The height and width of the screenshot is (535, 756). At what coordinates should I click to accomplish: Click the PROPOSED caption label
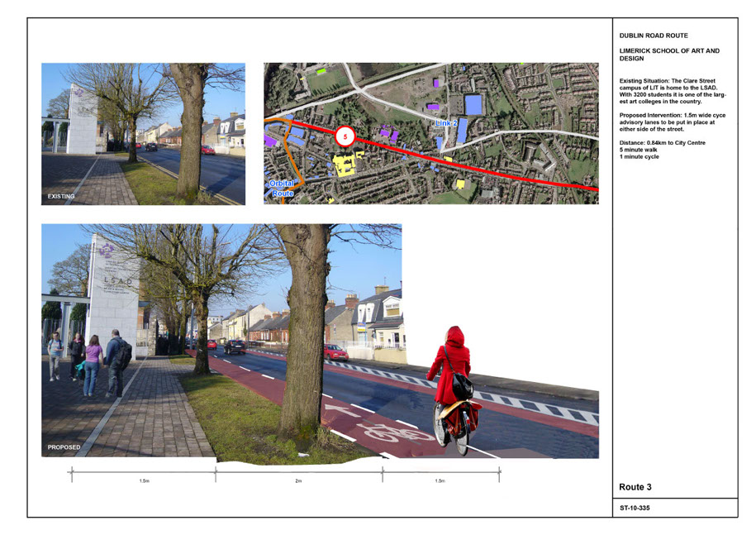coord(64,447)
